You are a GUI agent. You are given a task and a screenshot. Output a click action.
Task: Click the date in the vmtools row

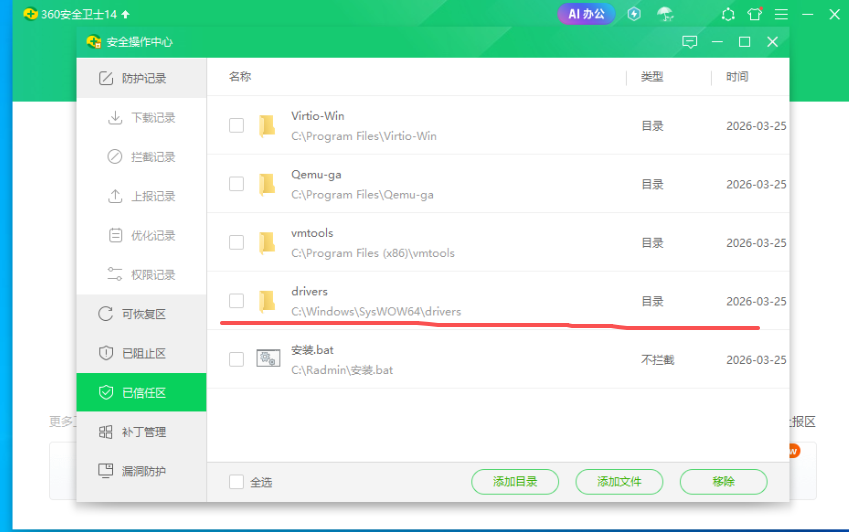(x=756, y=243)
